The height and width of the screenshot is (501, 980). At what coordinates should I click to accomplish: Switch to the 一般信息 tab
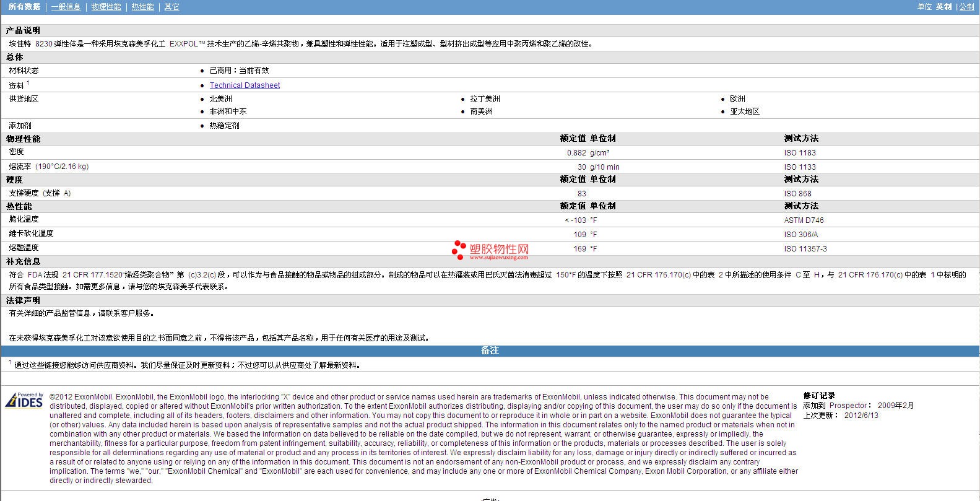pos(66,7)
